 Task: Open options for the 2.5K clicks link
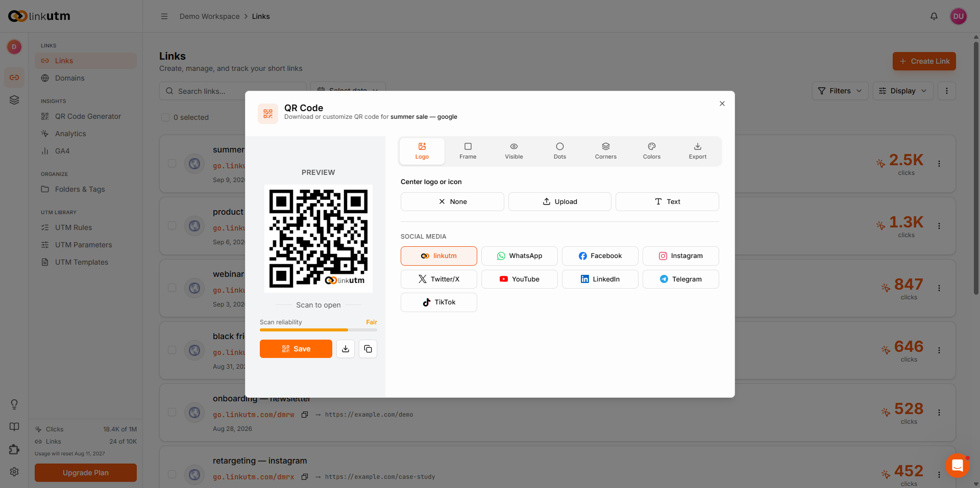click(x=939, y=164)
